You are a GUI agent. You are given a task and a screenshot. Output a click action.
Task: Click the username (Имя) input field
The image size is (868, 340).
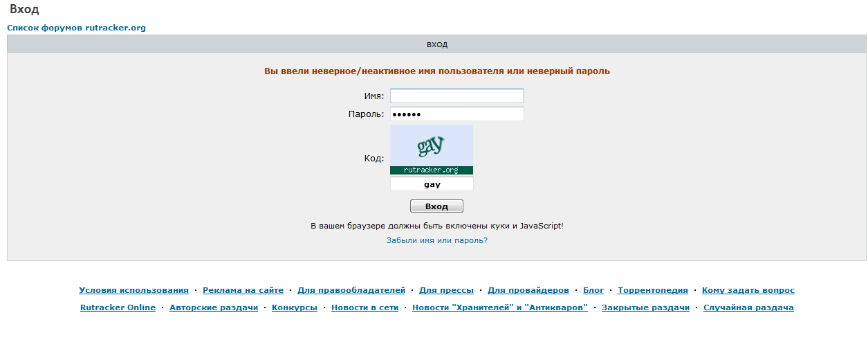456,96
